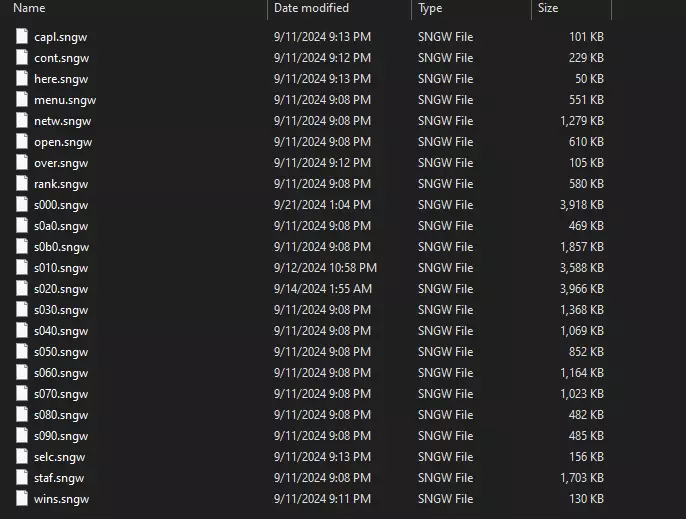Click the icon beside rank.sngw
Screen dimensions: 686x519
pyautogui.click(x=23, y=184)
